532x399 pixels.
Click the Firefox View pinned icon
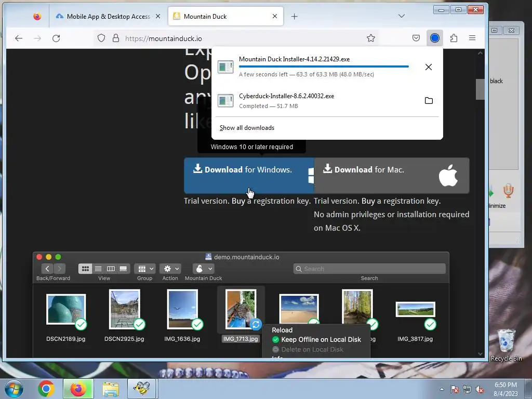coord(37,16)
